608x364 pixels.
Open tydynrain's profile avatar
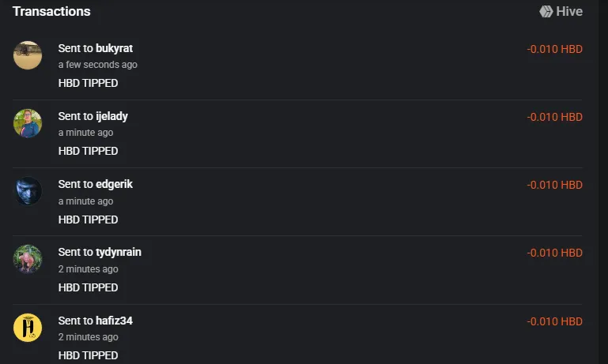pyautogui.click(x=28, y=259)
